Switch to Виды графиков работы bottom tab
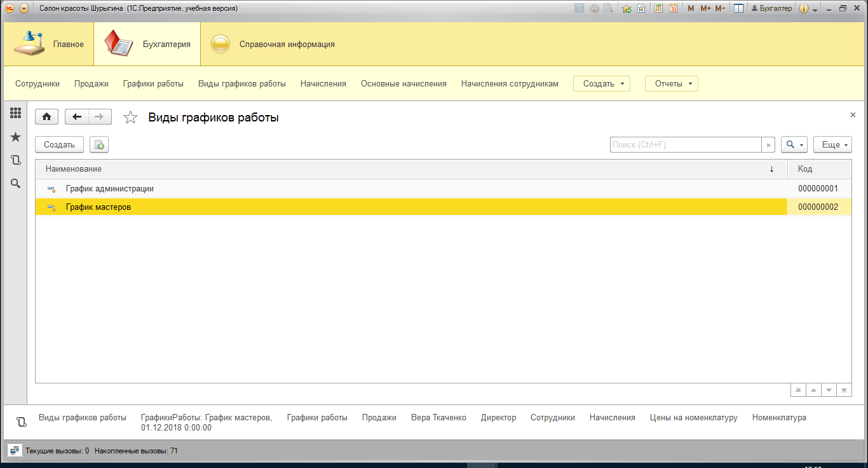The height and width of the screenshot is (468, 868). (x=83, y=418)
